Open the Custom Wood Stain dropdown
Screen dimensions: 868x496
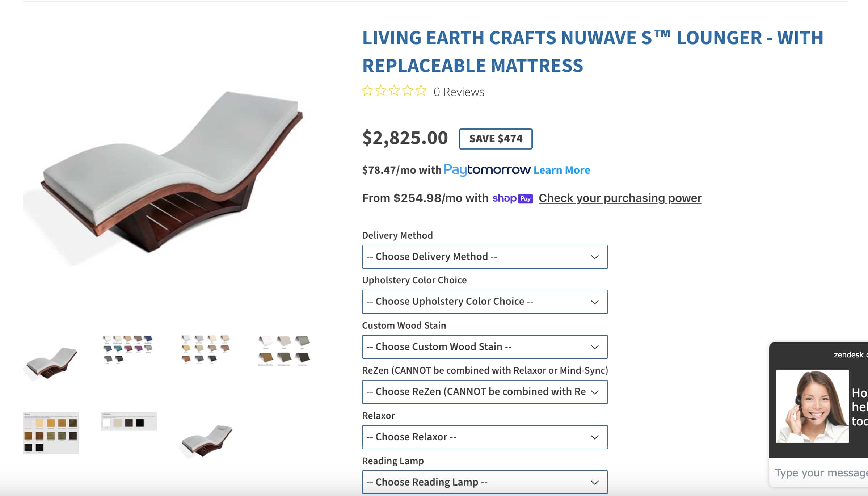[x=485, y=347]
